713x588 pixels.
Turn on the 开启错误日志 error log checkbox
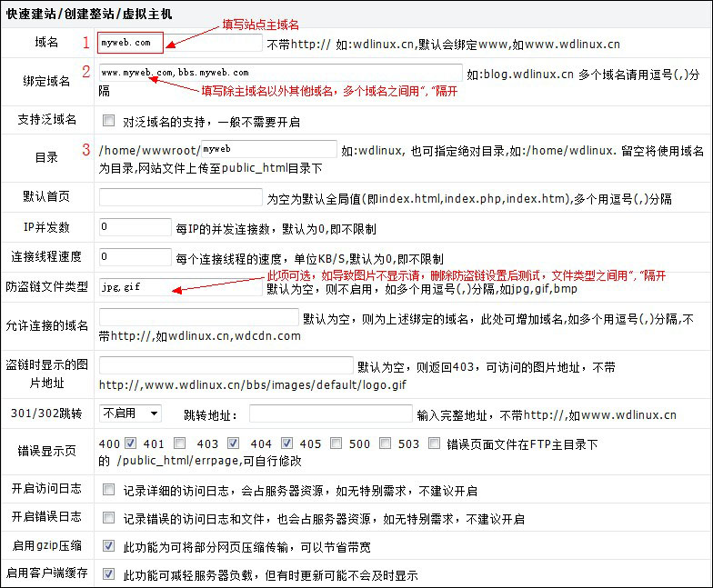tap(109, 518)
